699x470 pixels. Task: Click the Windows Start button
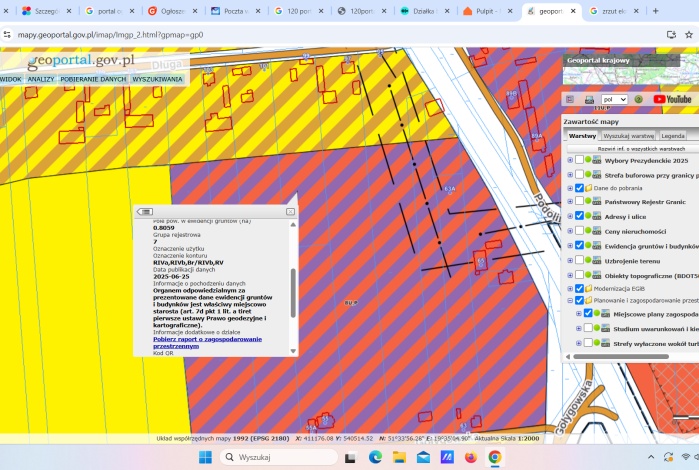pyautogui.click(x=206, y=457)
